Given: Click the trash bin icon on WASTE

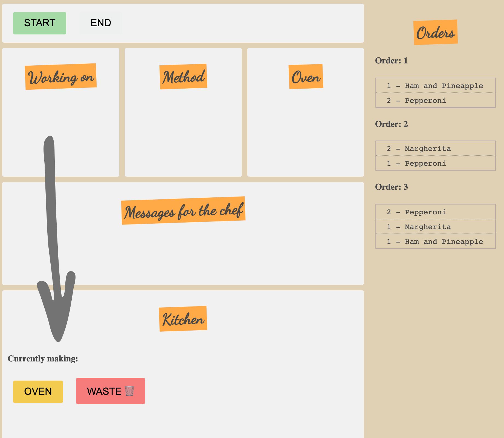Looking at the screenshot, I should click(x=129, y=391).
